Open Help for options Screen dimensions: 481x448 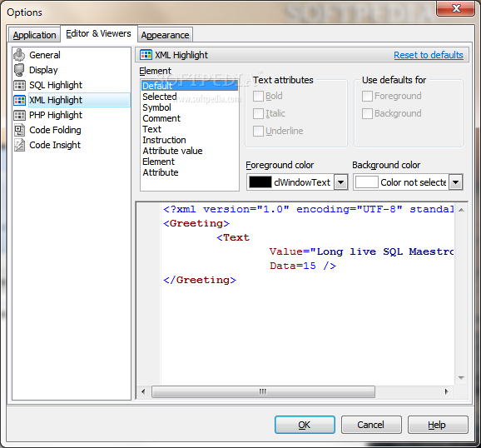pos(438,425)
